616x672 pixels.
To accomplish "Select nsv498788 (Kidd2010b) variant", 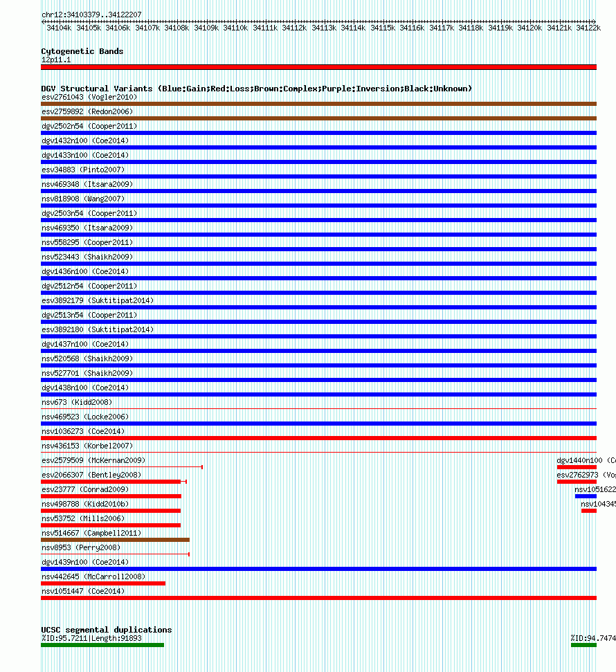I will pyautogui.click(x=85, y=505).
